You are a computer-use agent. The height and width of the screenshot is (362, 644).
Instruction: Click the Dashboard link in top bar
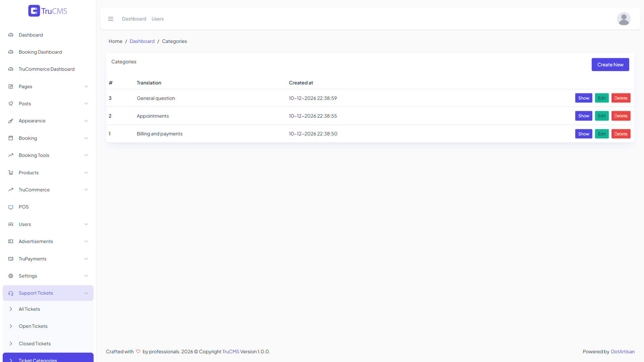pos(134,19)
